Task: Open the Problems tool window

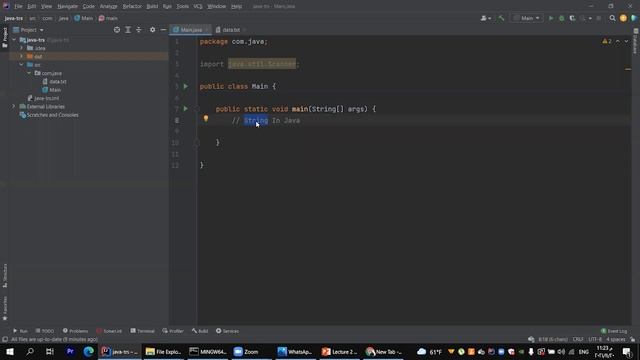Action: click(75, 331)
